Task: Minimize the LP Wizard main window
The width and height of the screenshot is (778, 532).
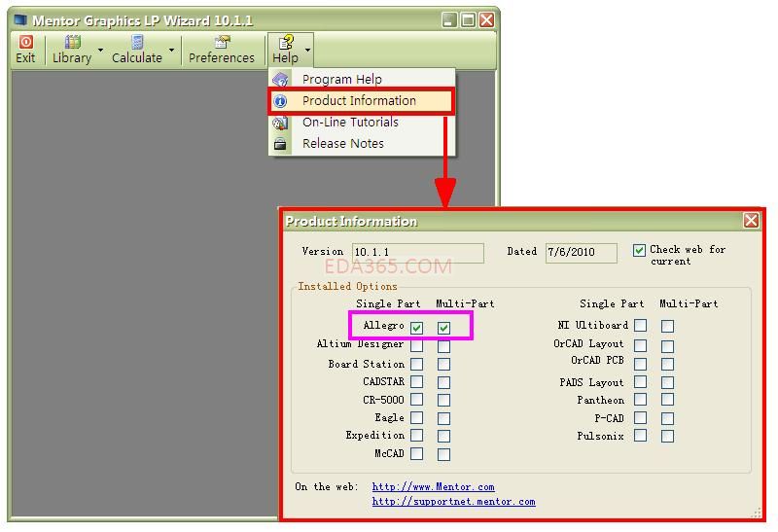Action: [449, 20]
